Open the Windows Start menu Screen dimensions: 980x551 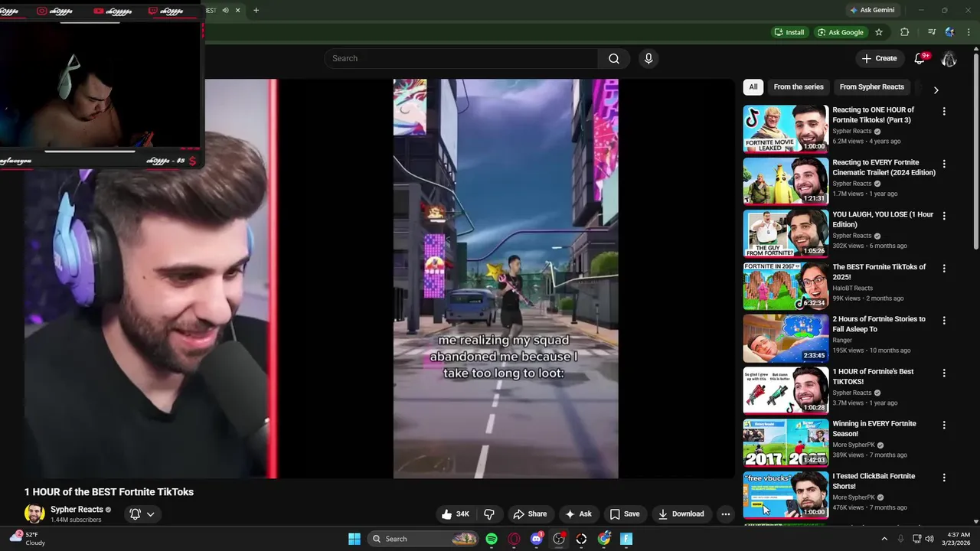click(x=354, y=539)
